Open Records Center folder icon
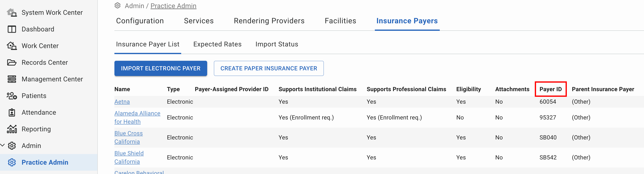Viewport: 644px width, 174px height. (12, 62)
